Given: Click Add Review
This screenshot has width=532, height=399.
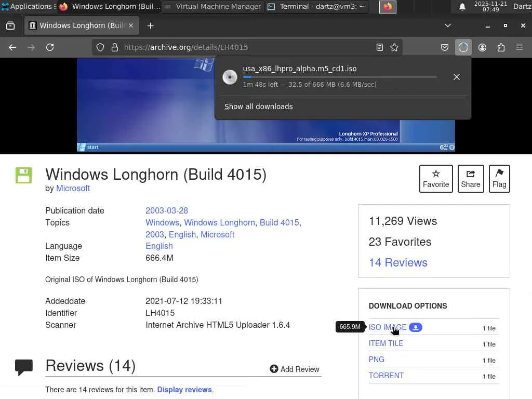Looking at the screenshot, I should coord(295,369).
